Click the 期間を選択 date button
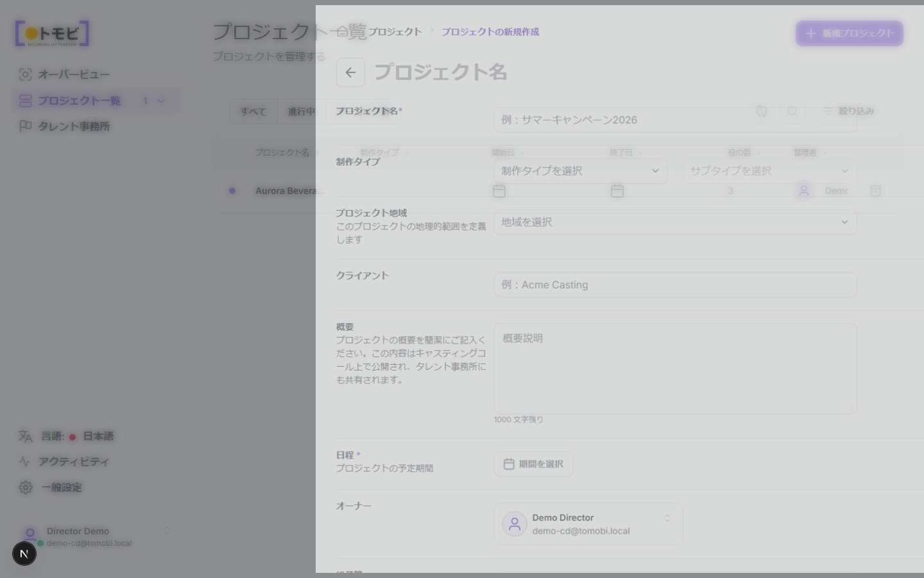This screenshot has height=578, width=924. point(533,464)
